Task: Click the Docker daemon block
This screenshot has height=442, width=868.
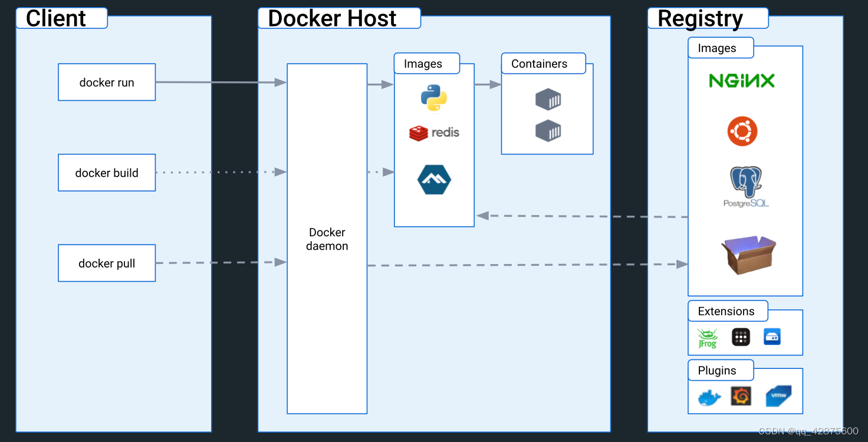Action: click(327, 239)
